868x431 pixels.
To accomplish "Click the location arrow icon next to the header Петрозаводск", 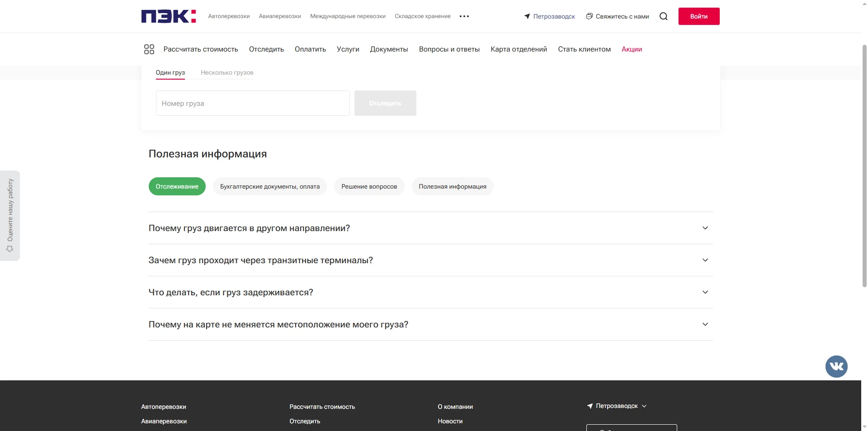I will tap(527, 16).
